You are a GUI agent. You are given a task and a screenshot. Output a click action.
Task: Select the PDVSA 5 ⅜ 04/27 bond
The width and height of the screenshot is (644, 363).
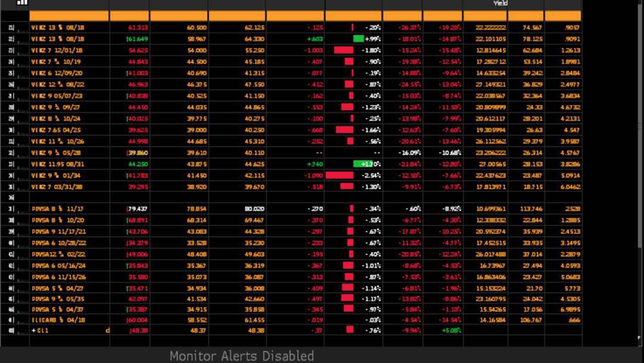(x=57, y=288)
